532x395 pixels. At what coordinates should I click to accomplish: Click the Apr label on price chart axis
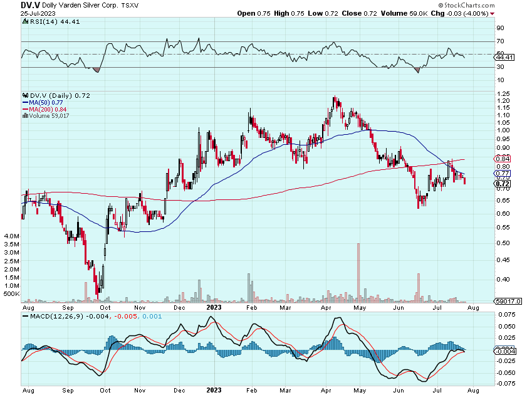click(x=326, y=308)
